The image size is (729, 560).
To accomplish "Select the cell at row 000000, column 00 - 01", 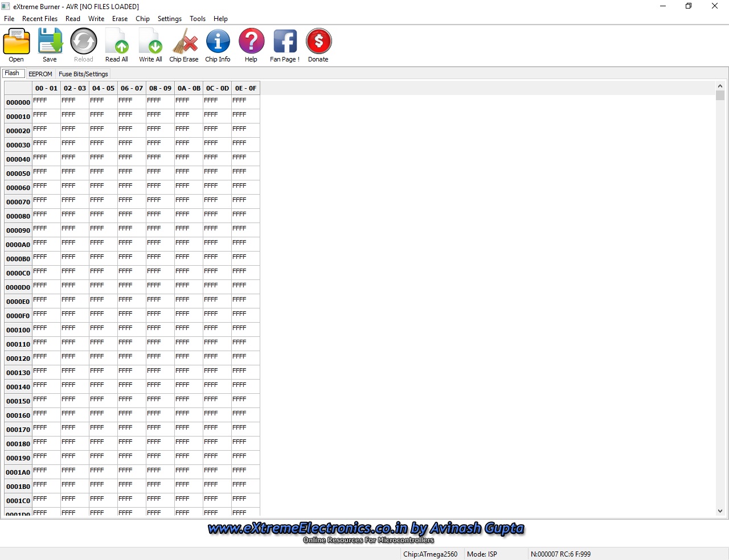I will click(46, 102).
